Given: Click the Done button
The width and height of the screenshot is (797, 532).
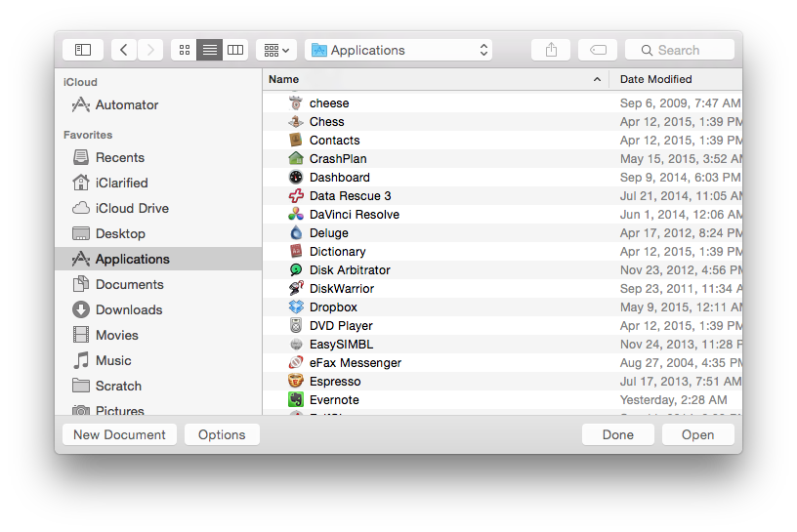Looking at the screenshot, I should (x=618, y=434).
